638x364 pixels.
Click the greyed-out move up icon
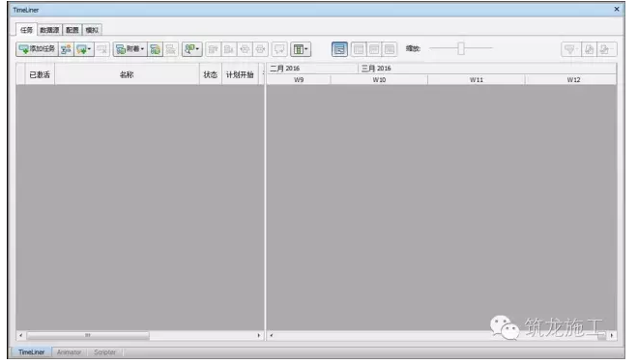coord(213,49)
